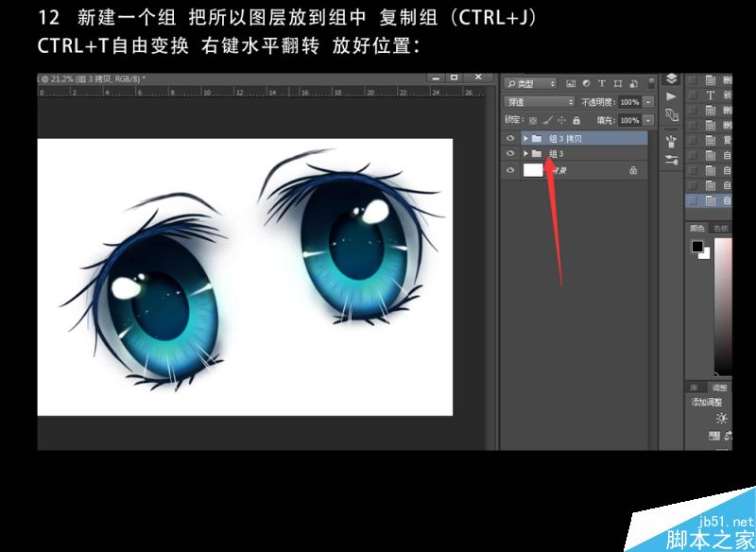Viewport: 756px width, 552px height.
Task: Open the 类型 layer filter dropdown
Action: (530, 83)
